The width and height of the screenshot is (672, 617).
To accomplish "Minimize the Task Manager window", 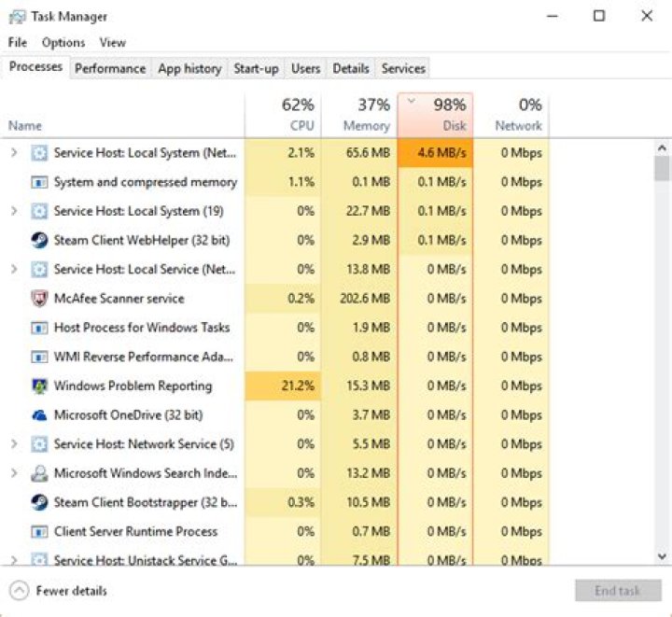I will click(553, 16).
